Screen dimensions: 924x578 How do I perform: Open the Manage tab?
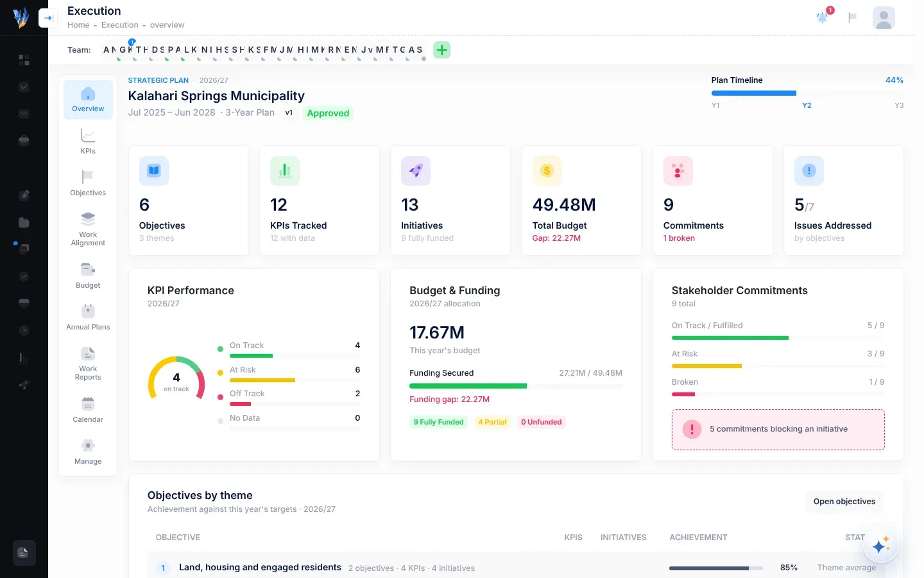[88, 451]
